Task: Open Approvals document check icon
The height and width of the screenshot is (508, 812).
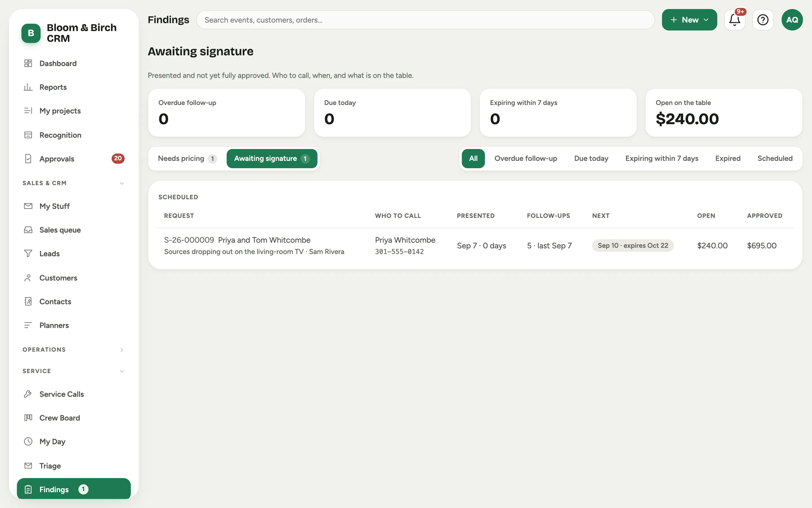Action: (28, 159)
